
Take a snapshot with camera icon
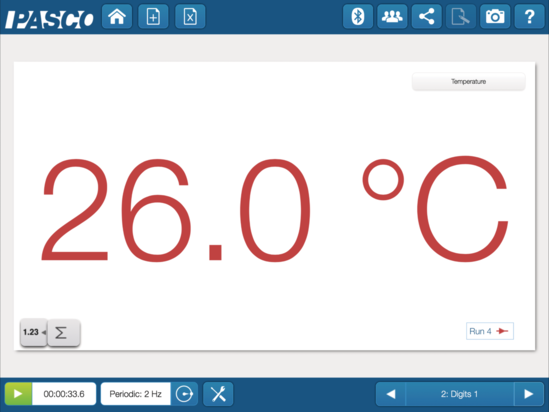pos(495,16)
